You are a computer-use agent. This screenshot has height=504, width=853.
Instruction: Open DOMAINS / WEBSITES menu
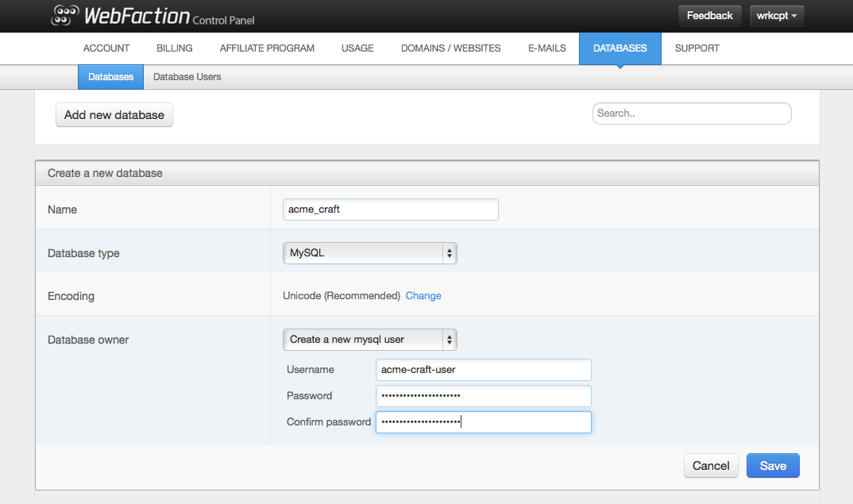click(x=451, y=48)
